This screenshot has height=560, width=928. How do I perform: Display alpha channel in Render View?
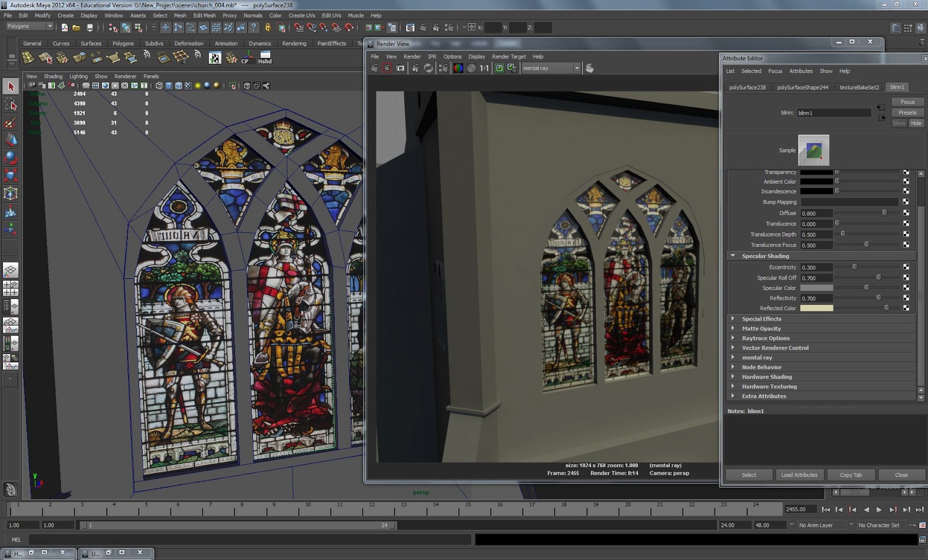471,68
